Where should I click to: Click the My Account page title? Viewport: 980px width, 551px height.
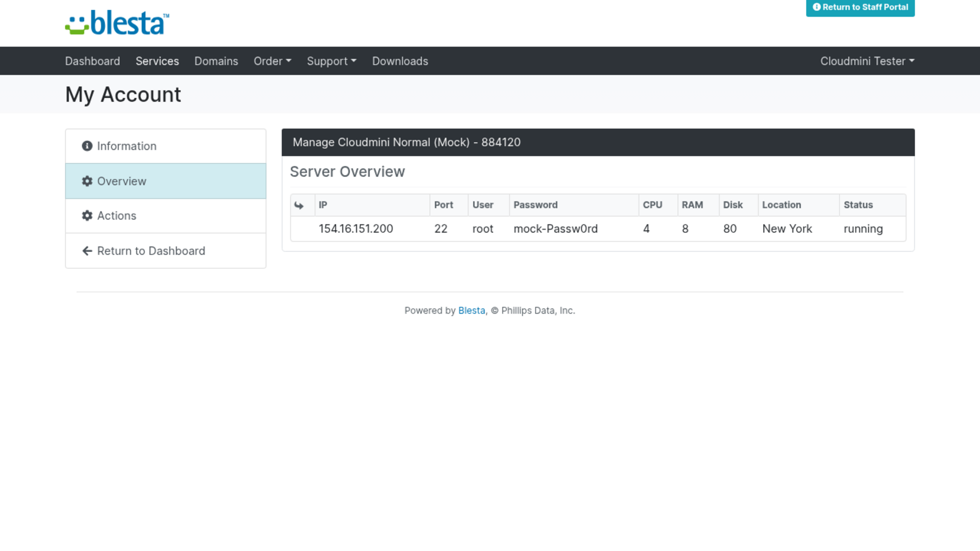(122, 95)
